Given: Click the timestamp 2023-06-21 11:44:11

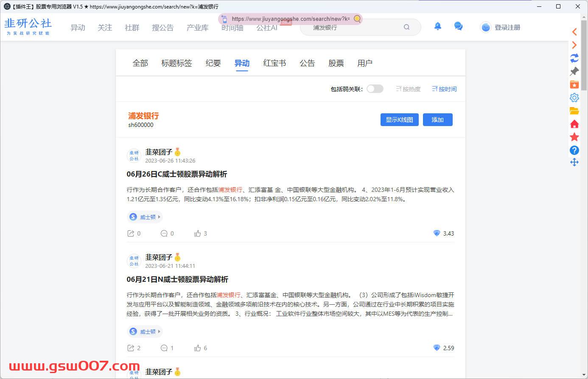Looking at the screenshot, I should click(x=170, y=266).
